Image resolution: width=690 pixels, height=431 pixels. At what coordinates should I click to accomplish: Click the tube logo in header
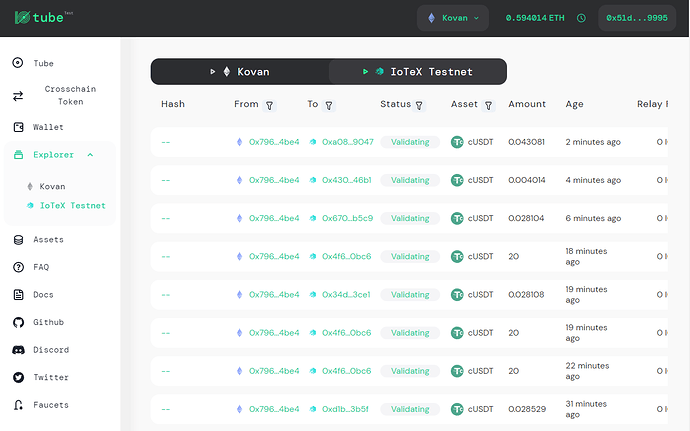click(x=43, y=17)
